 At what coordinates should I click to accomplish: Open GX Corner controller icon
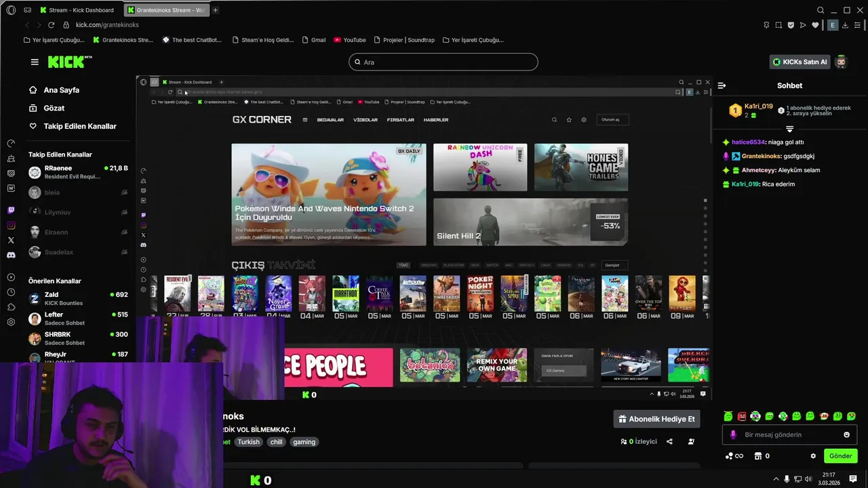28,10
